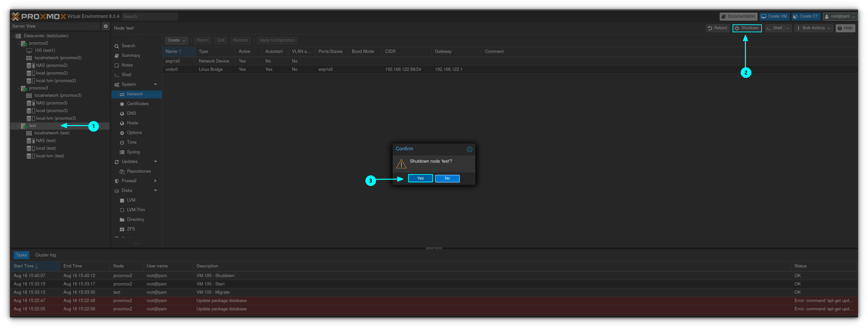Collapse the System menu group

(156, 84)
